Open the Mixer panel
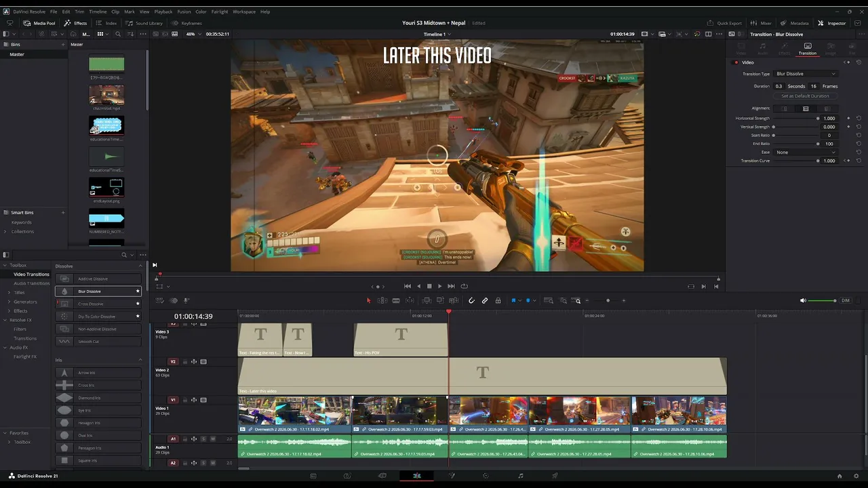This screenshot has height=488, width=868. pos(761,23)
